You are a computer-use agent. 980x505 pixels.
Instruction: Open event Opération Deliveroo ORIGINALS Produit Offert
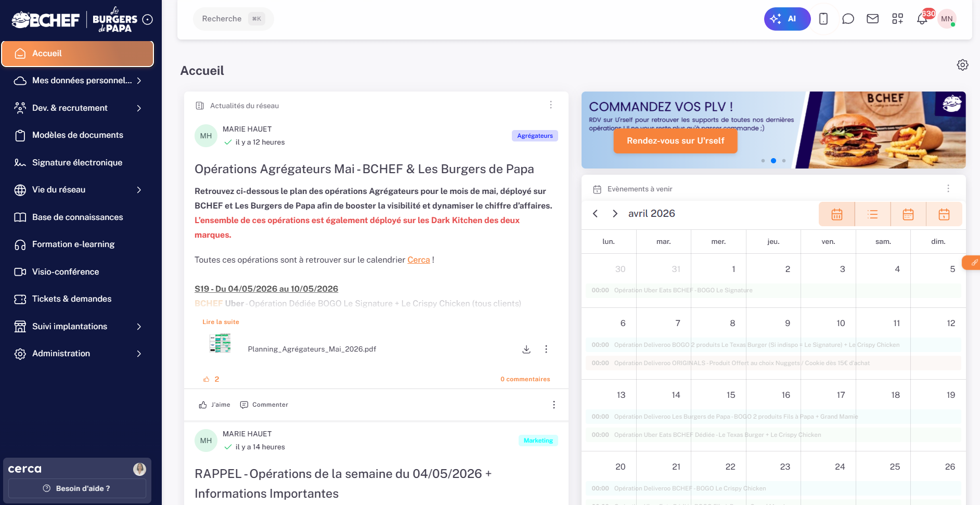tap(773, 363)
